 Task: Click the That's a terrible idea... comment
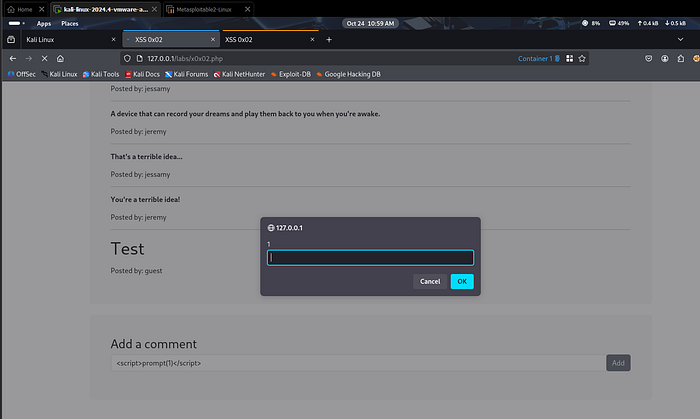146,157
